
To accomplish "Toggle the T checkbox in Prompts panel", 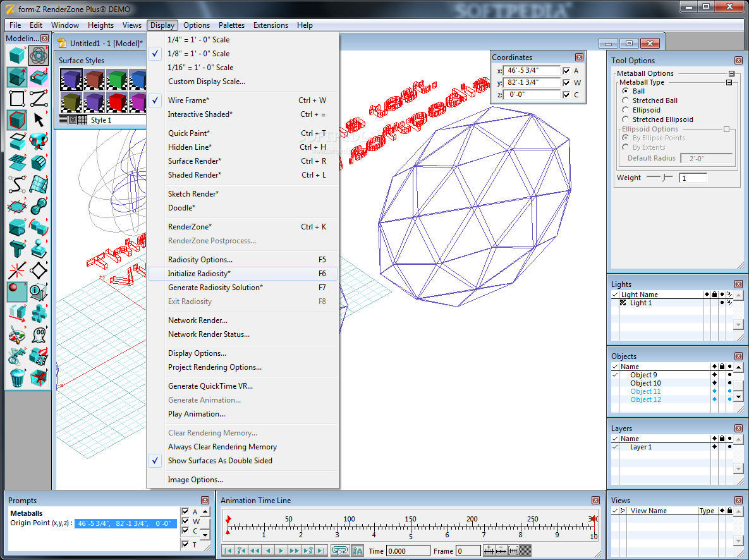I will (x=185, y=544).
